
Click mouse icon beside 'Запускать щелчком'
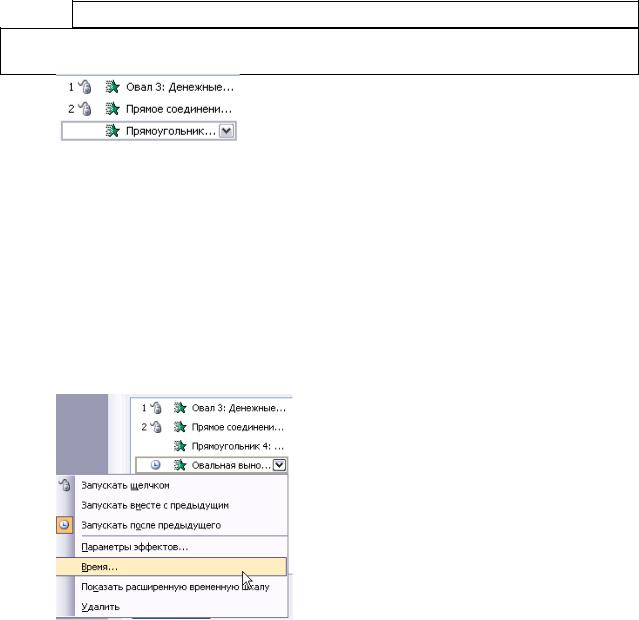click(65, 485)
